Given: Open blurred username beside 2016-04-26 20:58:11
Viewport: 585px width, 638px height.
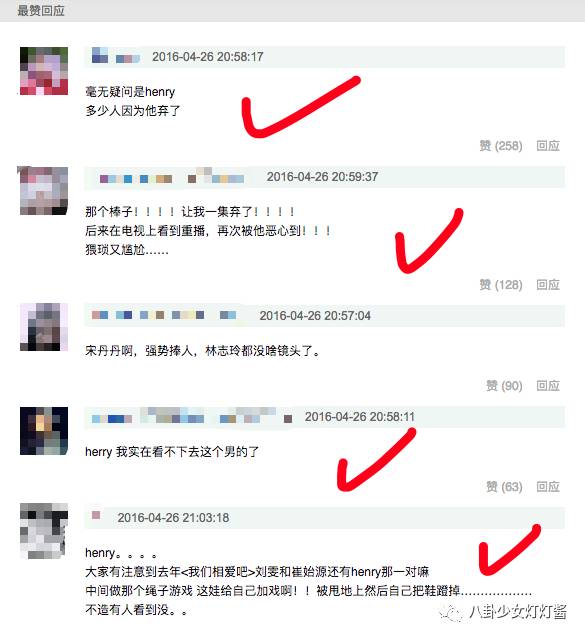Looking at the screenshot, I should (192, 417).
